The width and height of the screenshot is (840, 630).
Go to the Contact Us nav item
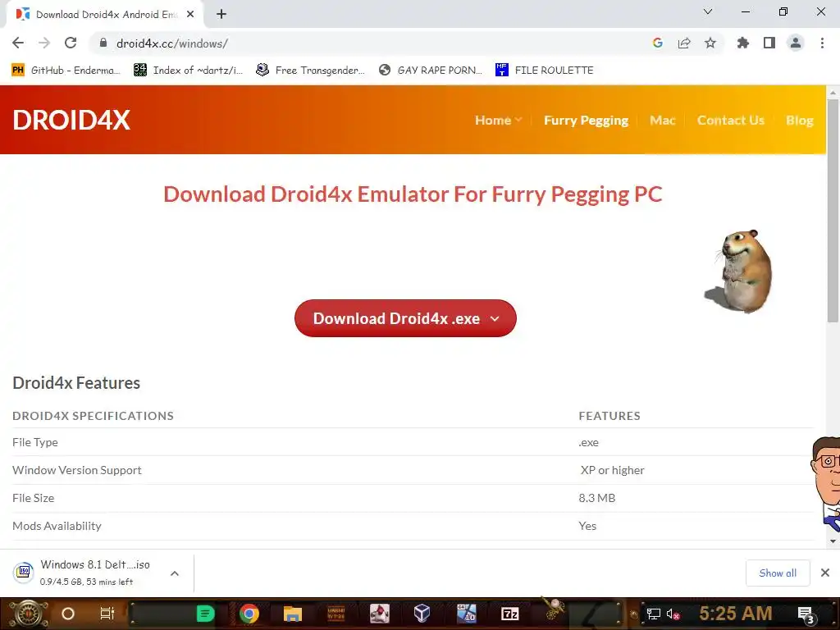pyautogui.click(x=731, y=120)
